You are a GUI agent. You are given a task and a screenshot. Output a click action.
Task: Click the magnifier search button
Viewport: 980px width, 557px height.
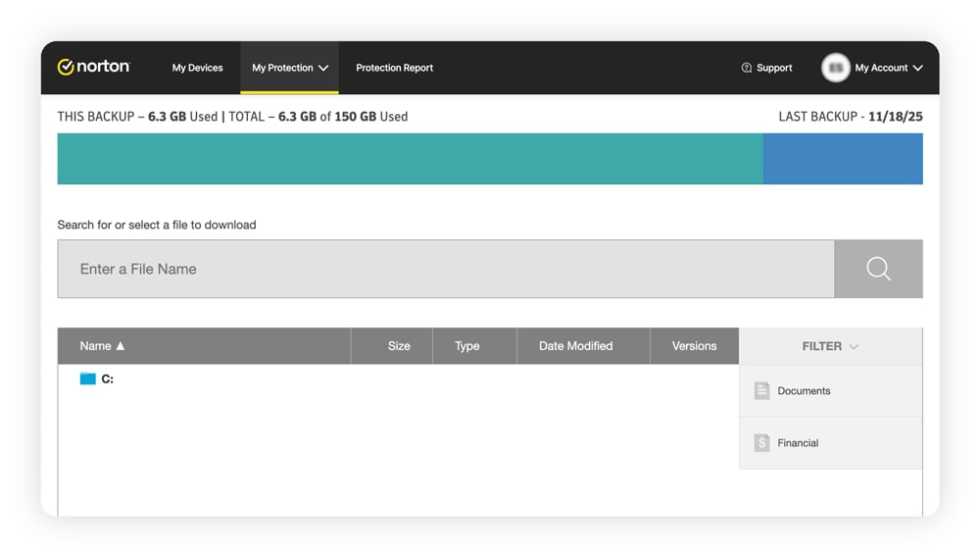click(x=878, y=269)
